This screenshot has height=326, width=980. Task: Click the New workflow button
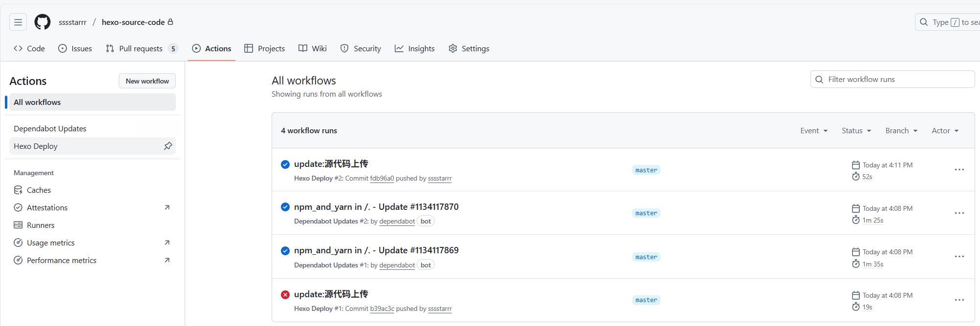[x=147, y=81]
